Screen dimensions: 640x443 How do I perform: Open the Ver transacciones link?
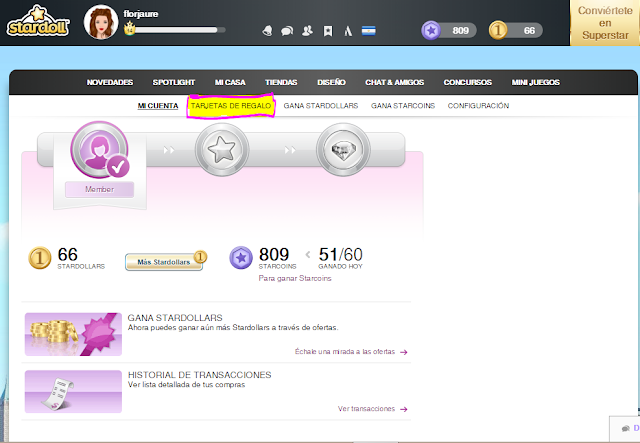point(372,409)
